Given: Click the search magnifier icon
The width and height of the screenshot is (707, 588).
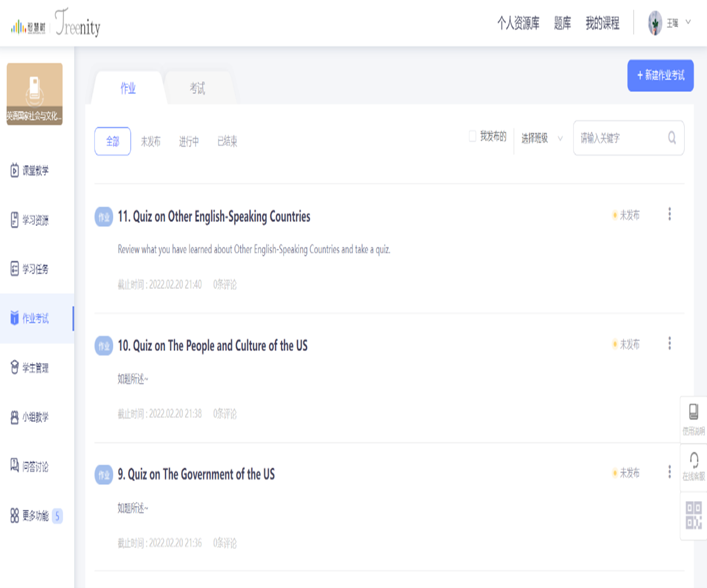Looking at the screenshot, I should pyautogui.click(x=672, y=138).
